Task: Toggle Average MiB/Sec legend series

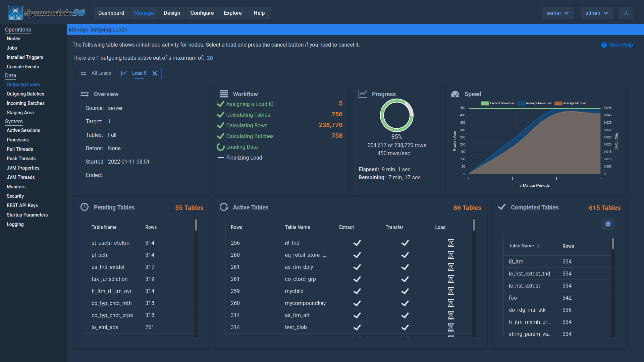Action: pyautogui.click(x=558, y=103)
